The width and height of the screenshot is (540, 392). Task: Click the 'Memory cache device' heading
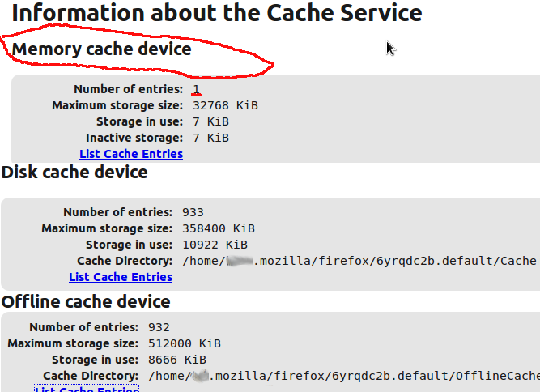[x=102, y=49]
